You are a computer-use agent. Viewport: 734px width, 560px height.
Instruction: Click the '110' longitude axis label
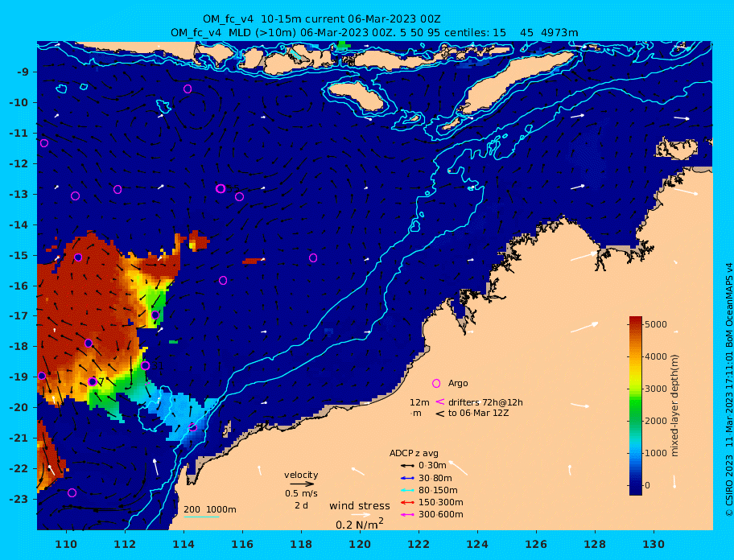tap(67, 544)
